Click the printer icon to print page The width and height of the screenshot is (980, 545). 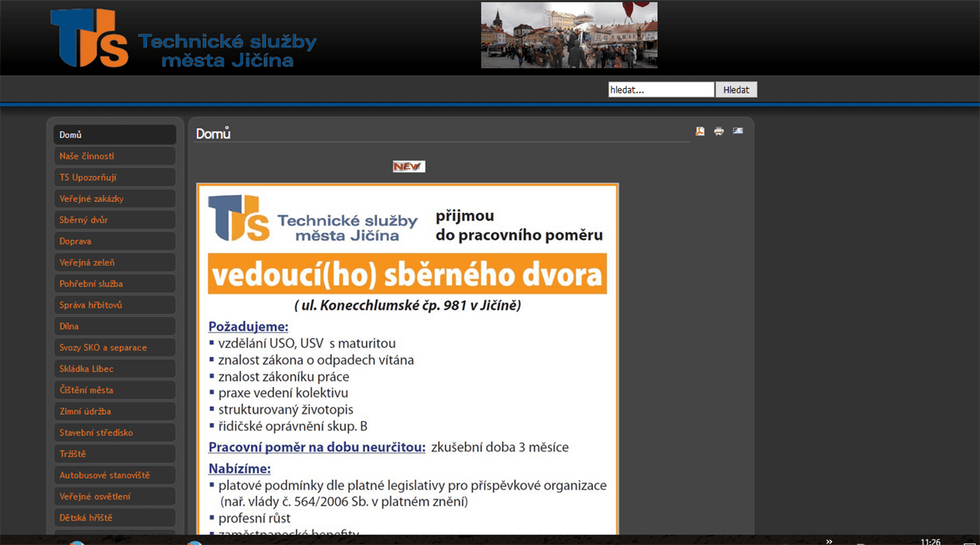[719, 132]
